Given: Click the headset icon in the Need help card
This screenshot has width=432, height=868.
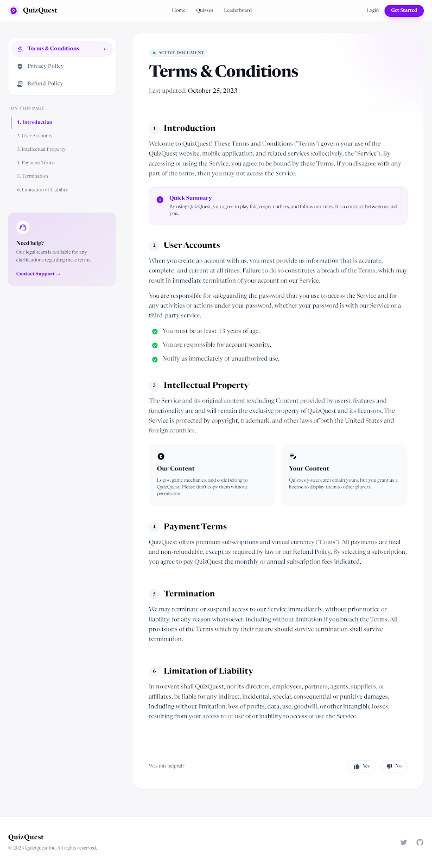Looking at the screenshot, I should click(x=22, y=227).
